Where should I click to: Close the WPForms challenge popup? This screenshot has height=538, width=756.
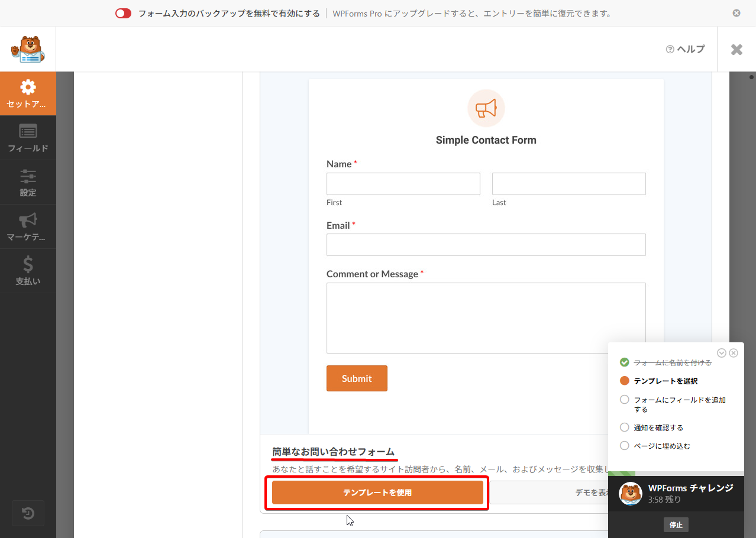tap(734, 353)
